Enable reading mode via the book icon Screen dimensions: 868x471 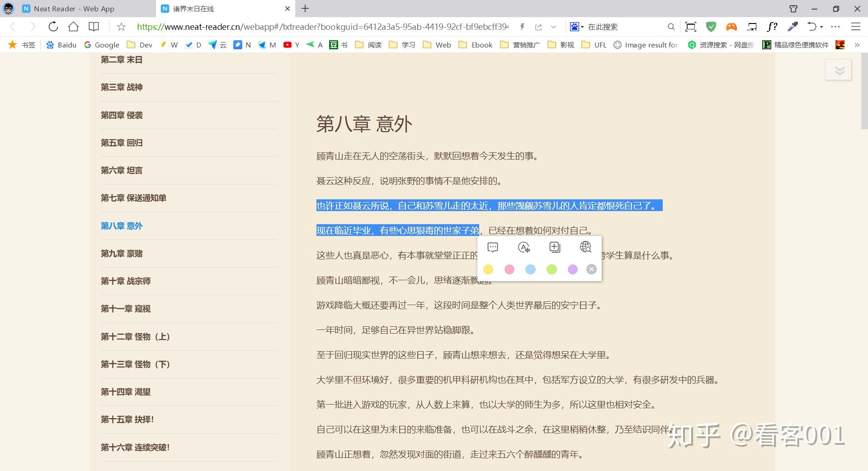pyautogui.click(x=94, y=27)
